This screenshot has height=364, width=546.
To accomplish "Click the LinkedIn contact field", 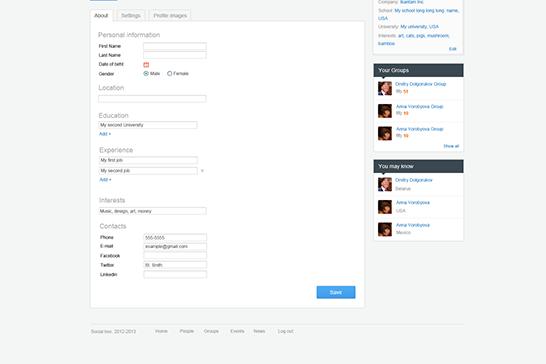I will 175,274.
